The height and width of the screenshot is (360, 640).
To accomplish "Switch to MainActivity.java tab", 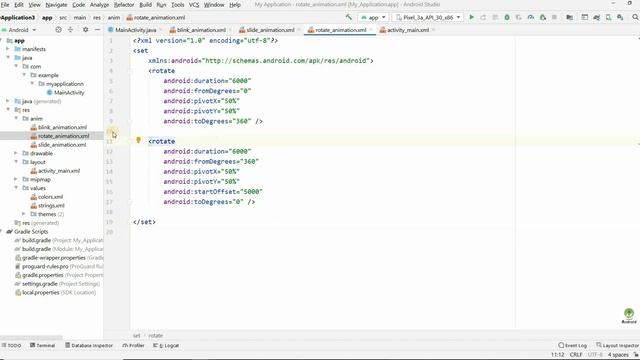I will [136, 30].
